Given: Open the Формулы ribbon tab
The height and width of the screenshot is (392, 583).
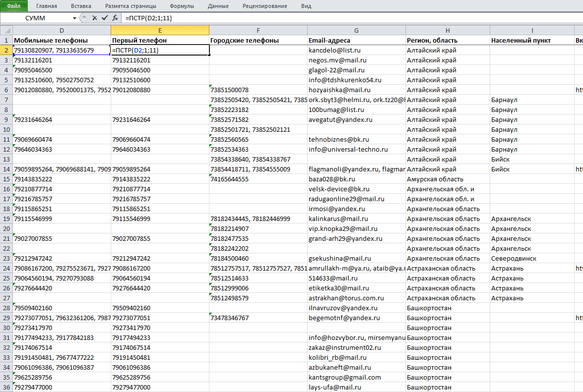Looking at the screenshot, I should tap(182, 6).
